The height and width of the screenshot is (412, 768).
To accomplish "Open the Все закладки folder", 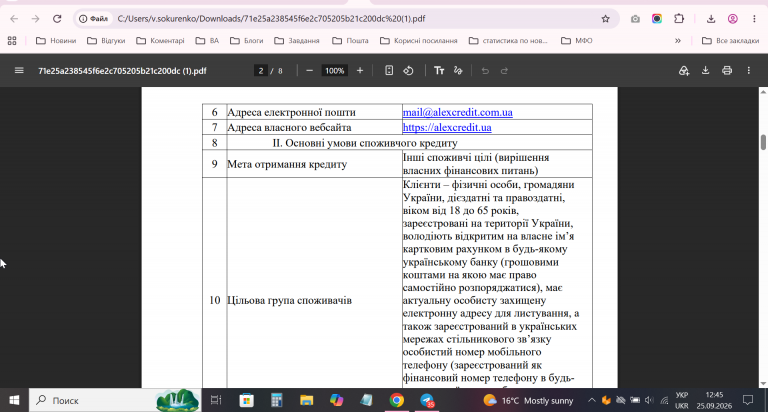I will click(730, 41).
